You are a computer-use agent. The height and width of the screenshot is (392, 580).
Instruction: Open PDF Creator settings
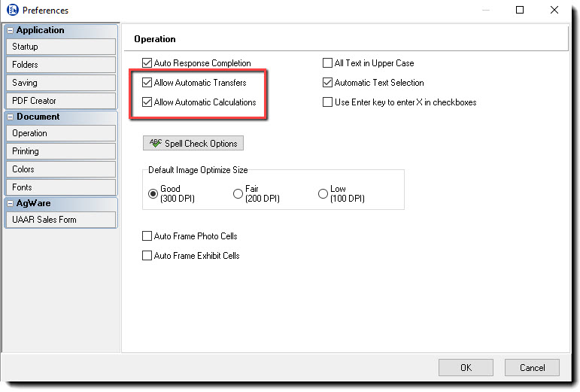click(60, 101)
